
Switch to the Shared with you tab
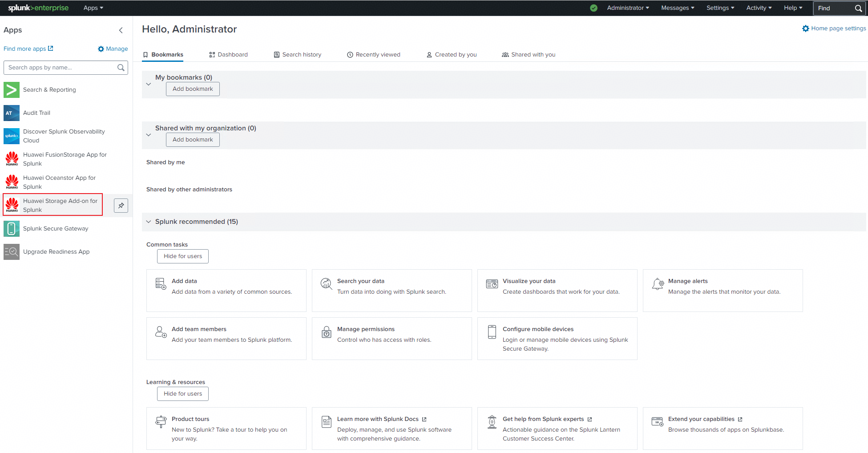click(529, 55)
